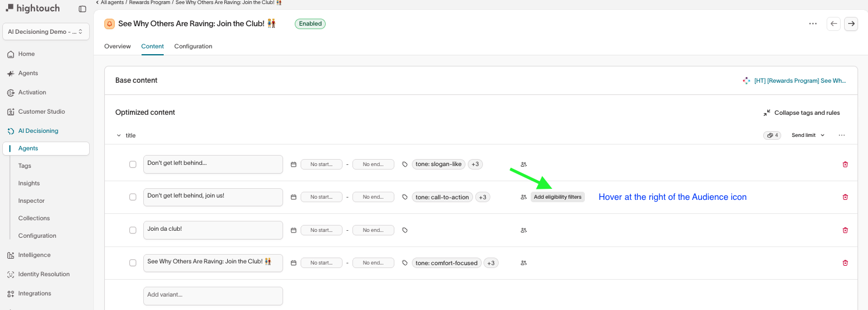868x310 pixels.
Task: Edit the "Join da club!" variant text
Action: tap(213, 230)
